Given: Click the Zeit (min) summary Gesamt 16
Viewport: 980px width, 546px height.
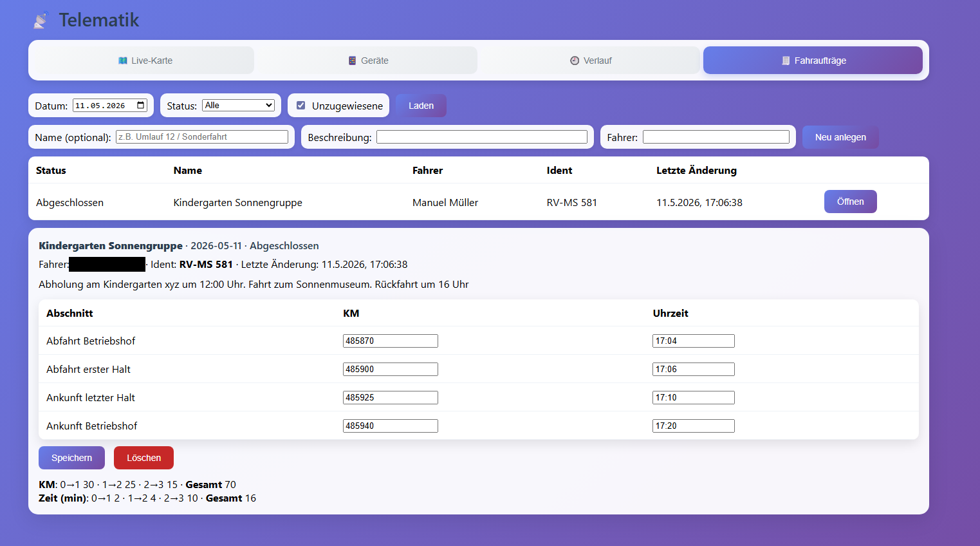Looking at the screenshot, I should (147, 498).
